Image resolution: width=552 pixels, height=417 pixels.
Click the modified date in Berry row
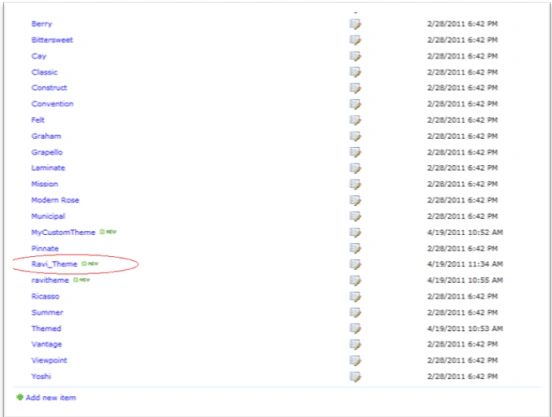coord(463,24)
